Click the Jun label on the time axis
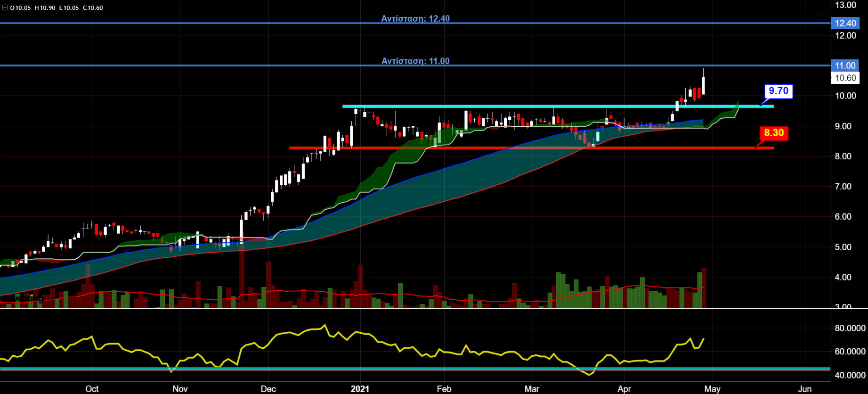The height and width of the screenshot is (394, 868). (x=805, y=389)
